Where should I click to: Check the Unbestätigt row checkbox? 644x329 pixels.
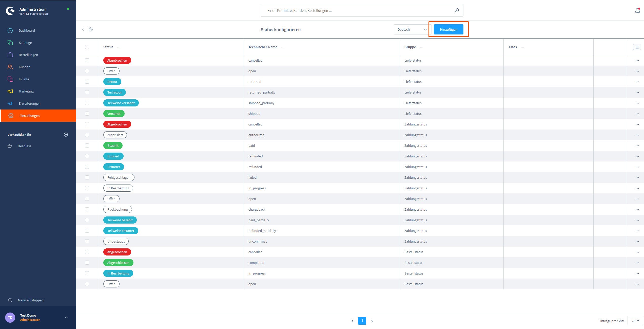coord(87,241)
